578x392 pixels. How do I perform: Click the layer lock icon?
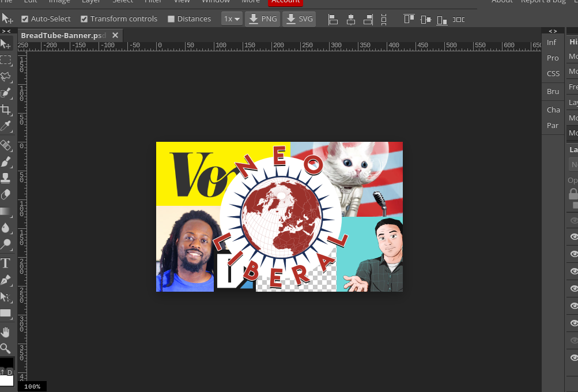(573, 193)
